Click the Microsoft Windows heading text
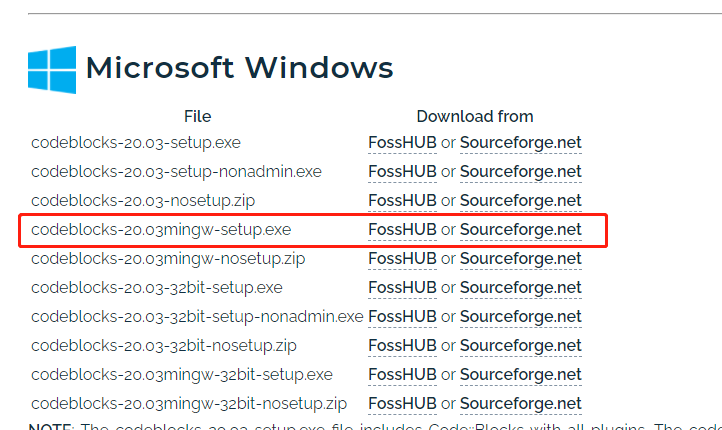 point(239,68)
